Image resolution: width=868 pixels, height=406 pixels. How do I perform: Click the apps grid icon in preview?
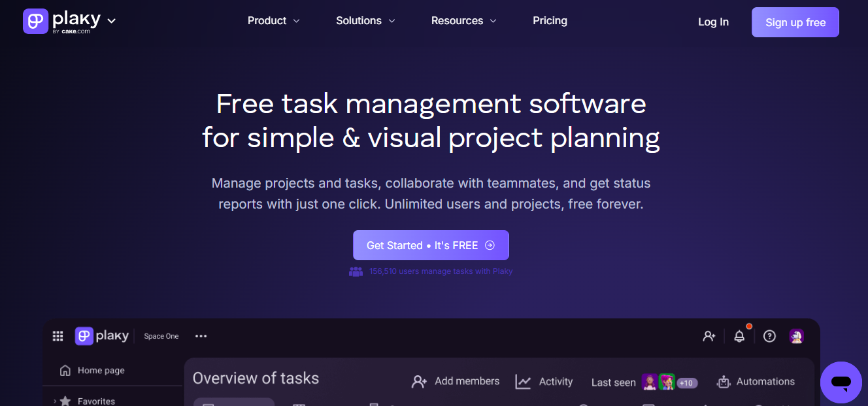[58, 336]
